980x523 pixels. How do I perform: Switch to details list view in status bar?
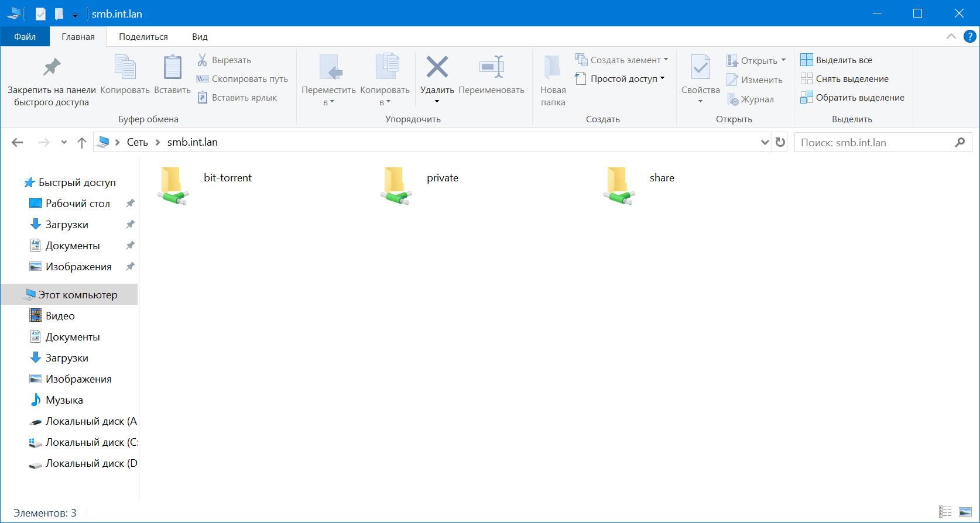coord(945,512)
